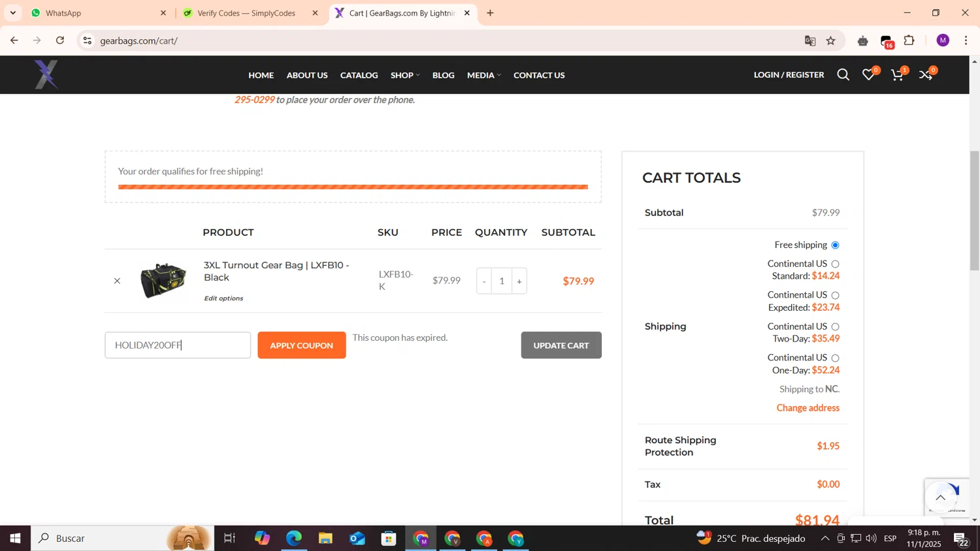Increase quantity with plus button
Screen dimensions: 980x551
point(519,281)
